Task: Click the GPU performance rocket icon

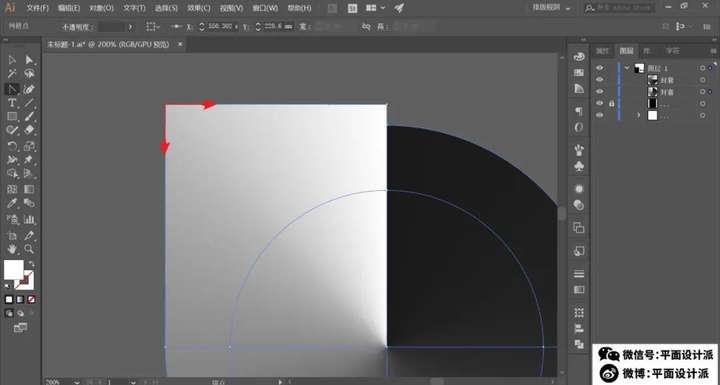Action: 399,8
